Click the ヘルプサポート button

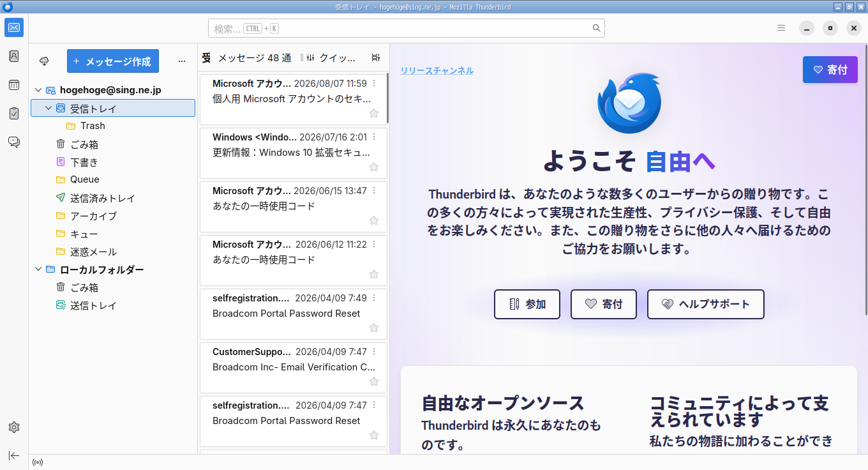pos(706,304)
